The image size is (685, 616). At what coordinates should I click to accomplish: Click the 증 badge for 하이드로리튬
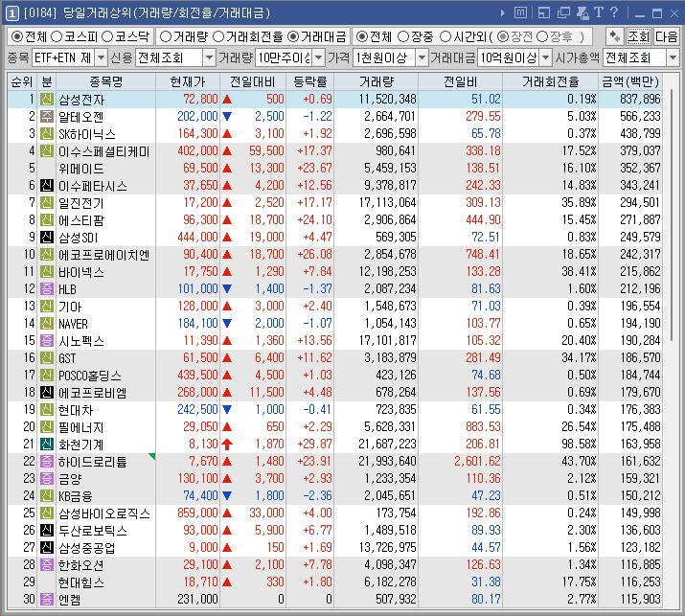(x=47, y=462)
